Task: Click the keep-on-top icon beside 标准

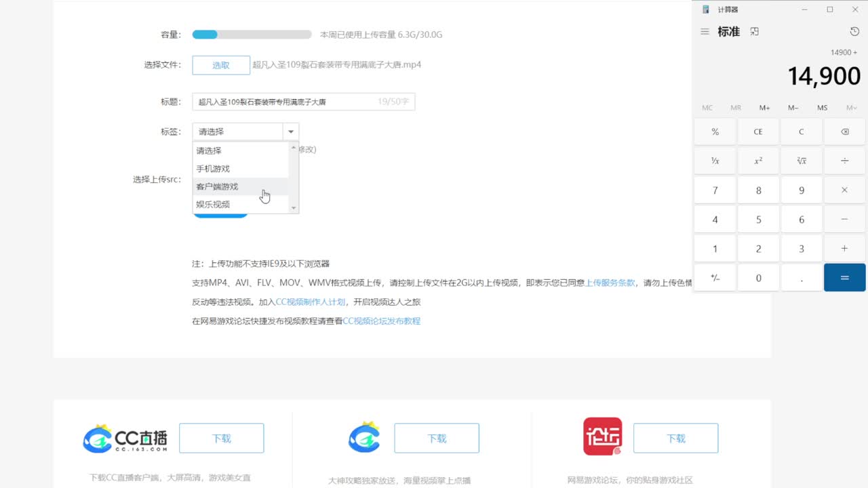Action: coord(754,32)
